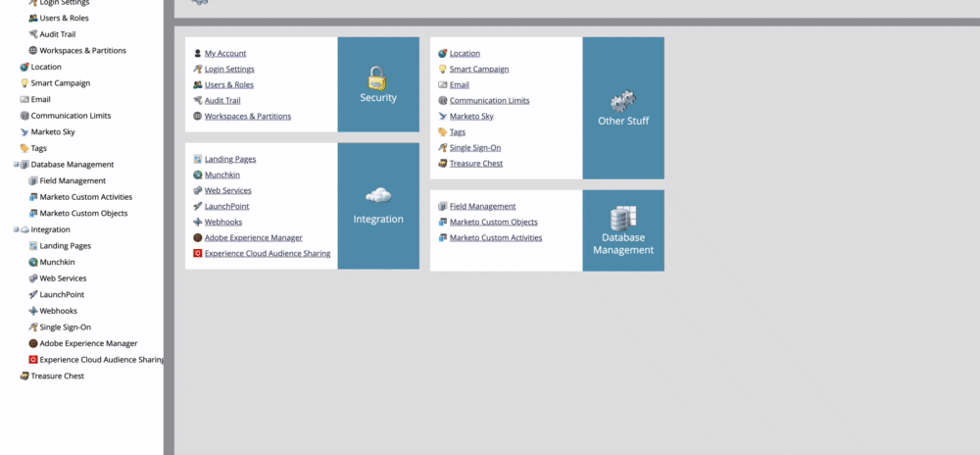This screenshot has height=455, width=980.
Task: Open Webhooks link in Integration card
Action: [223, 222]
